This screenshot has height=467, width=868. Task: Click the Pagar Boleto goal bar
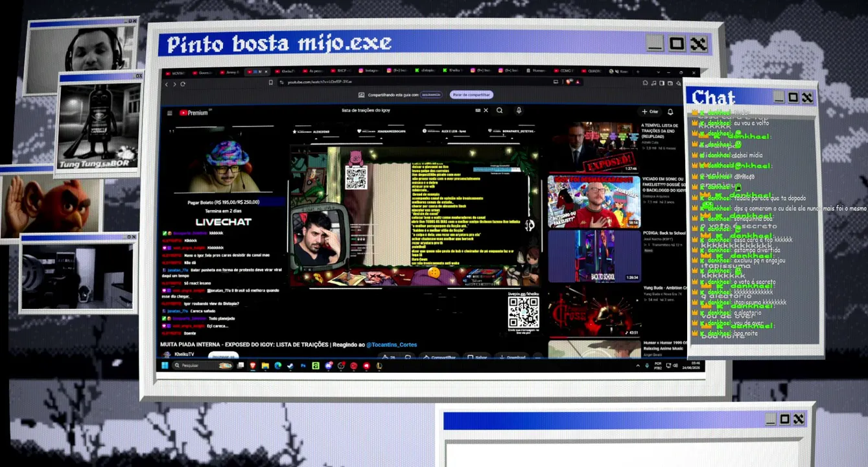224,202
